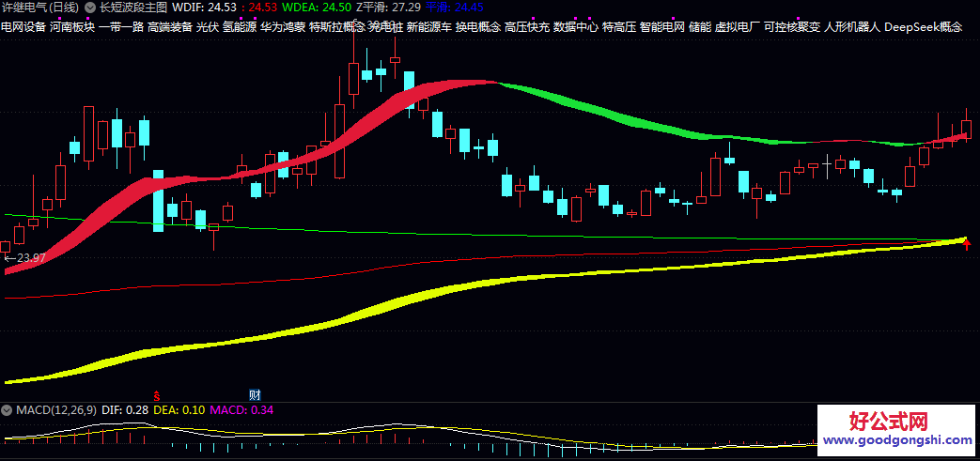Image resolution: width=980 pixels, height=461 pixels.
Task: Select the Z平滑: 27.29 readout
Action: coord(388,8)
